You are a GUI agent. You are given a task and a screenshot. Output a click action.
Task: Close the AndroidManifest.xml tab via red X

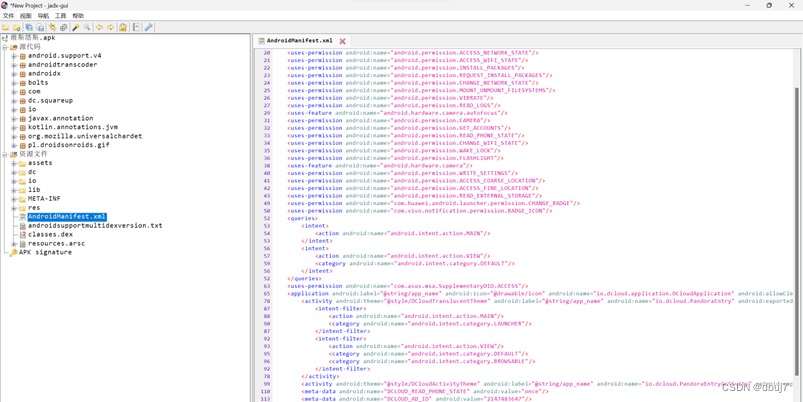[342, 41]
